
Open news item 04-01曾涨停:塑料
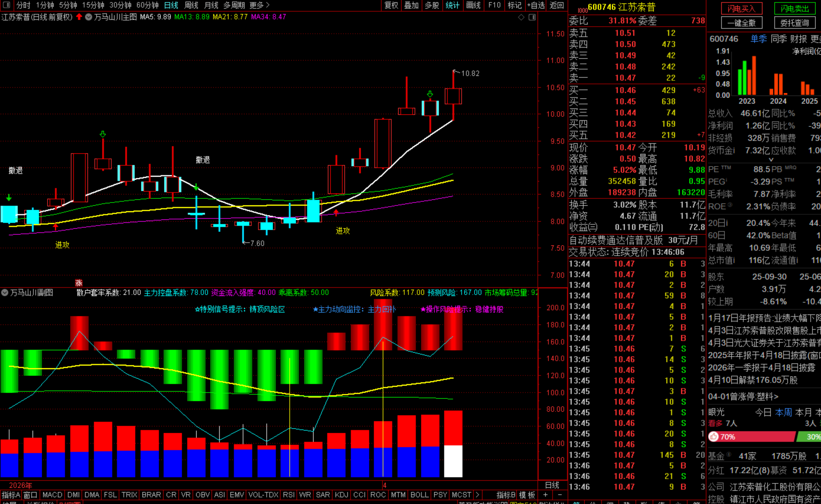[743, 397]
